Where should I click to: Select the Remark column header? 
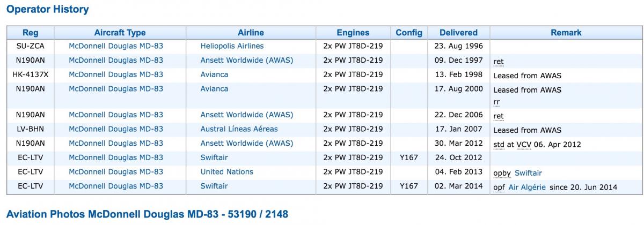[566, 33]
